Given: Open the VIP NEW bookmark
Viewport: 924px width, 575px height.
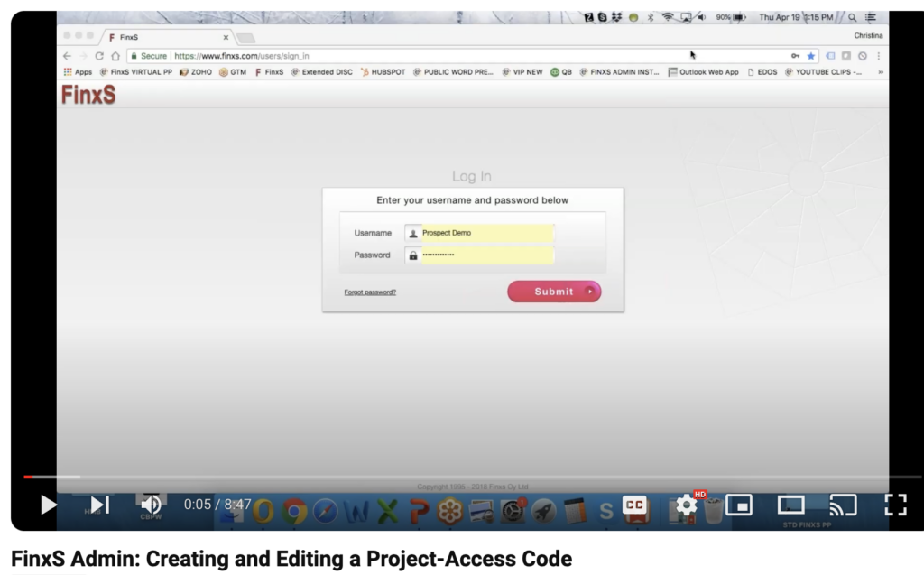Looking at the screenshot, I should tap(522, 72).
